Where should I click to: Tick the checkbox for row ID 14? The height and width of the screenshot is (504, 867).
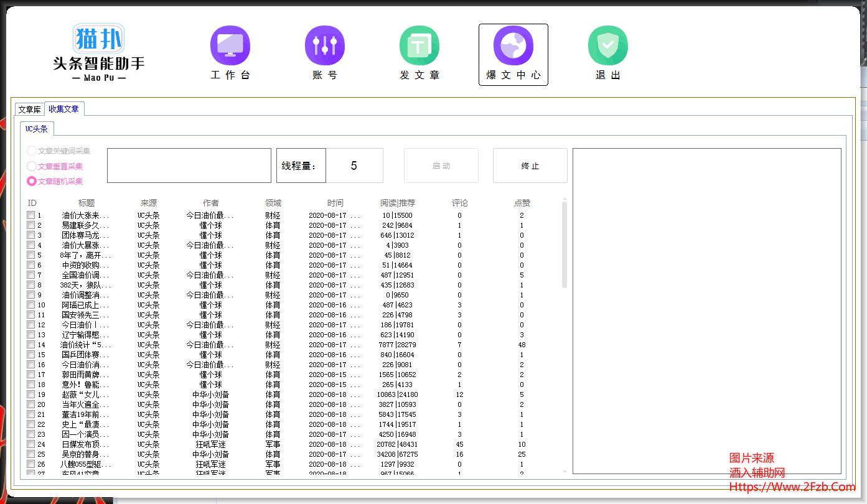click(x=30, y=345)
